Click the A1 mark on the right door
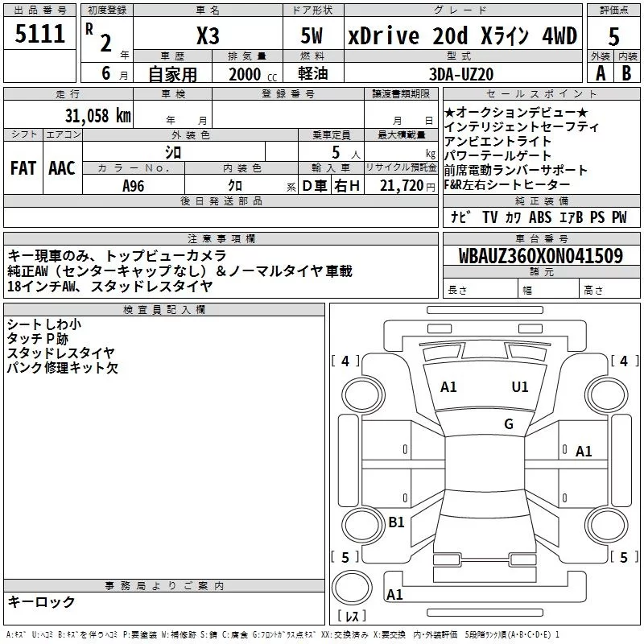This screenshot has width=644, height=644. click(584, 452)
